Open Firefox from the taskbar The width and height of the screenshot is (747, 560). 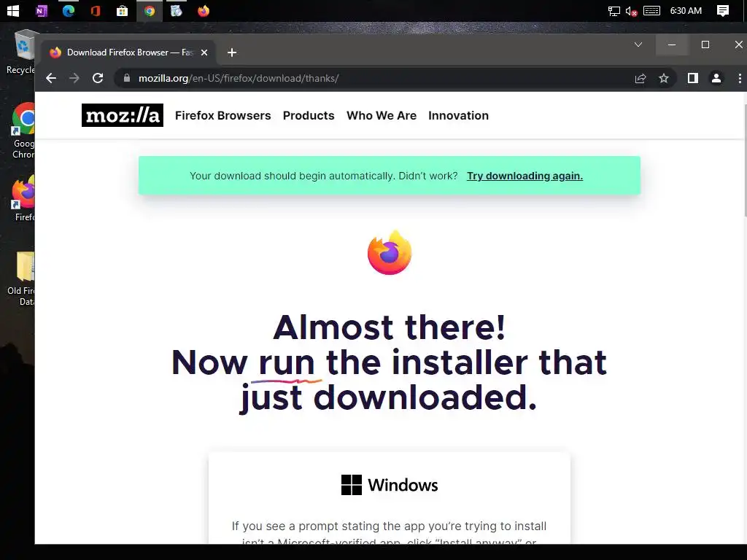tap(204, 10)
